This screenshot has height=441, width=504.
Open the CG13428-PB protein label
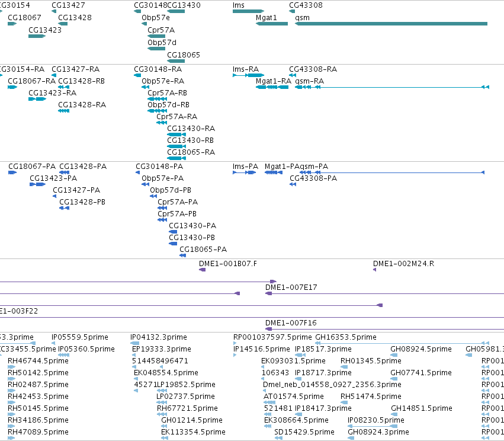82,202
